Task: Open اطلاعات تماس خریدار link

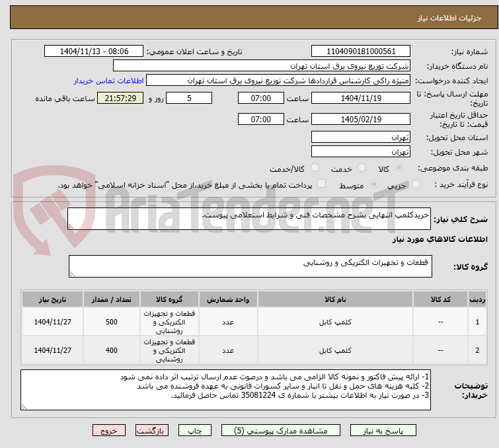Action: click(109, 81)
